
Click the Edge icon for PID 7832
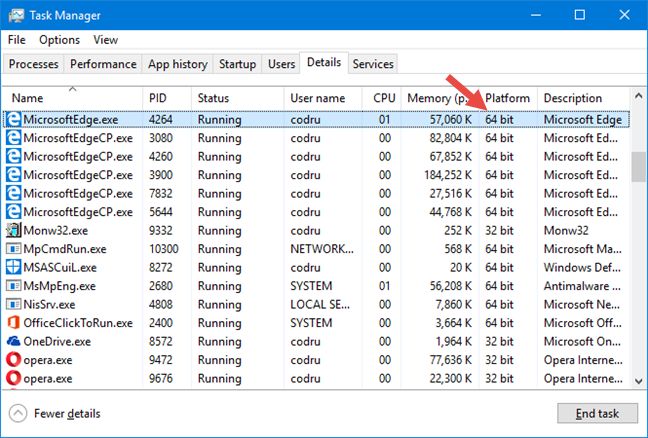pyautogui.click(x=13, y=193)
